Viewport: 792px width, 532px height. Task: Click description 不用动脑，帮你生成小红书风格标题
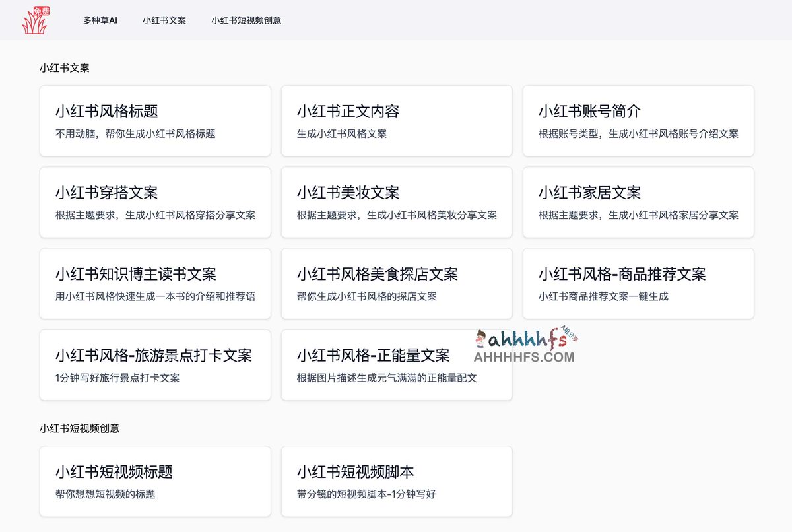(135, 133)
